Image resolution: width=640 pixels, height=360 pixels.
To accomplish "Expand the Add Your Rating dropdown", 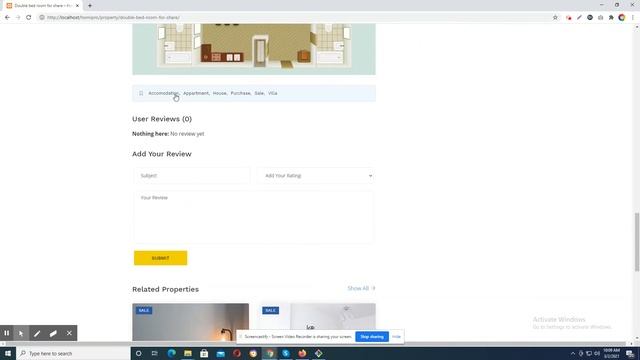I will click(316, 176).
